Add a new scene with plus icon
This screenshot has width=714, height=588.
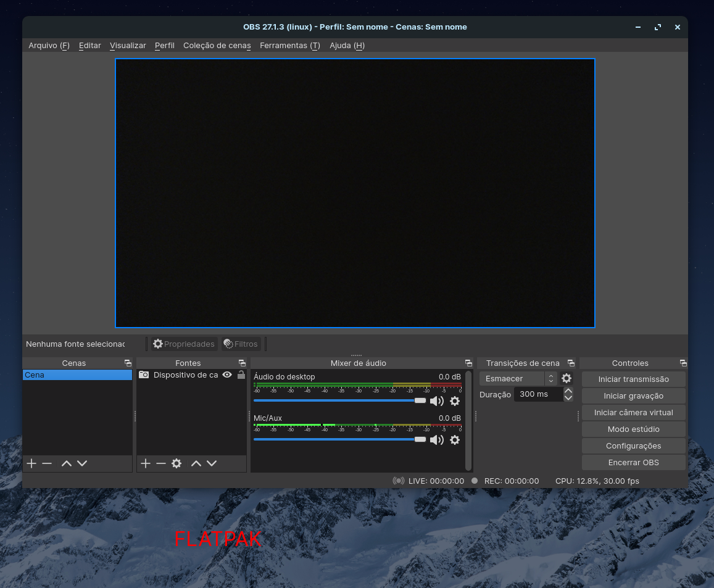click(31, 463)
